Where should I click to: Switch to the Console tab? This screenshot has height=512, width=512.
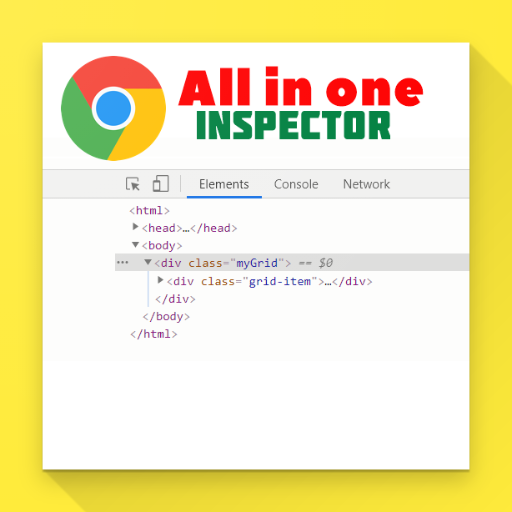296,184
